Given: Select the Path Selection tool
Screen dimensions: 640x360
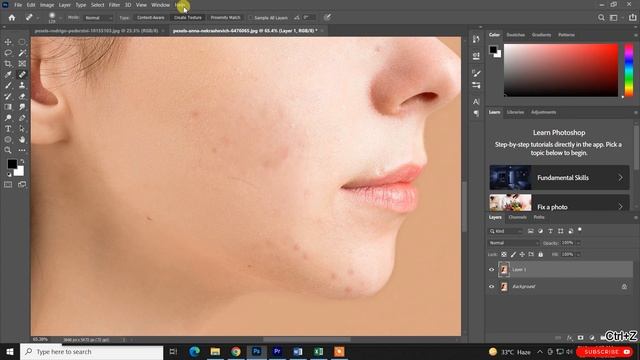Looking at the screenshot, I should point(22,129).
